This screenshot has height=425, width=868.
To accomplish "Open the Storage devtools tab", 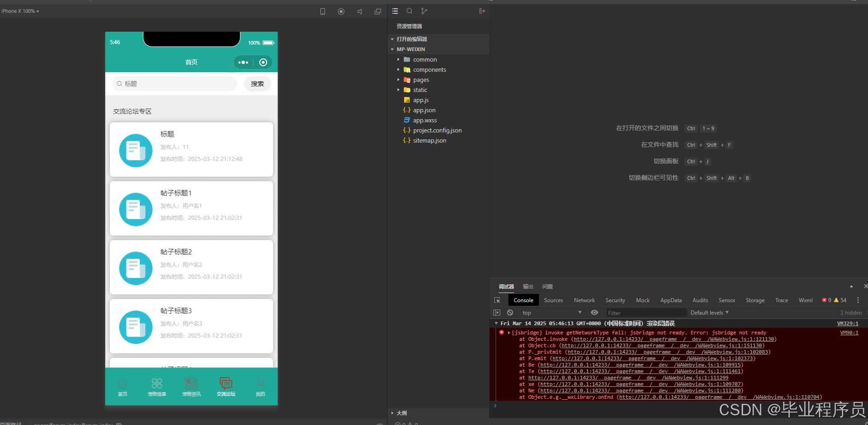I will coord(755,300).
